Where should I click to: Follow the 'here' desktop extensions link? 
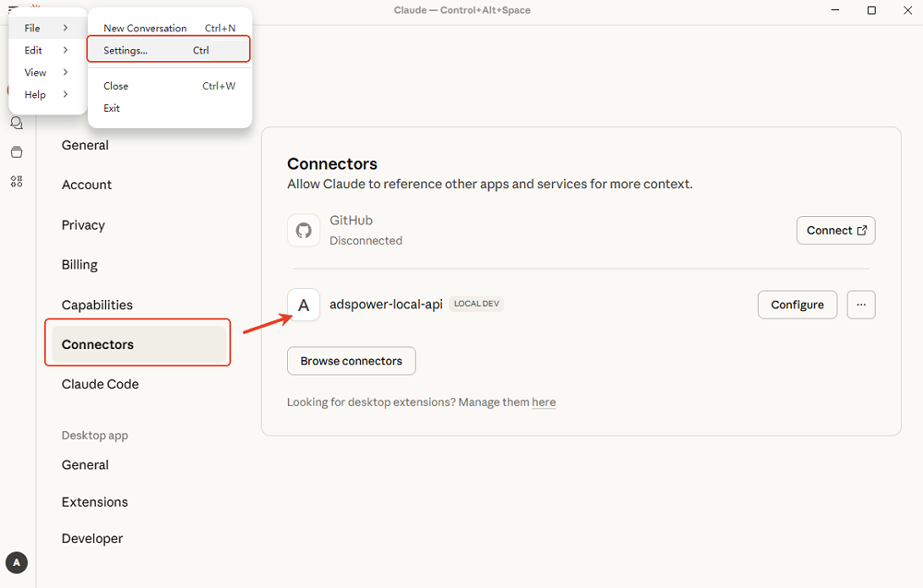544,402
